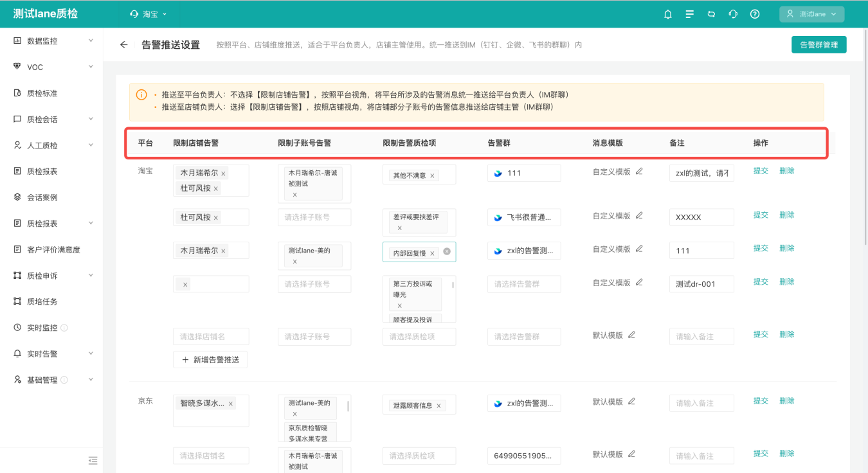Click the 测试lane质检 app title

[x=46, y=13]
